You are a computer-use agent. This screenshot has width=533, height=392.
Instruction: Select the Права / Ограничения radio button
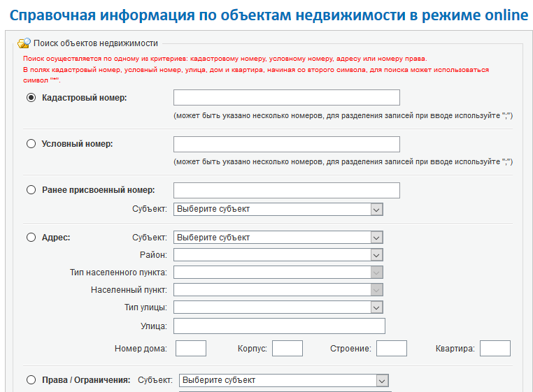31,379
